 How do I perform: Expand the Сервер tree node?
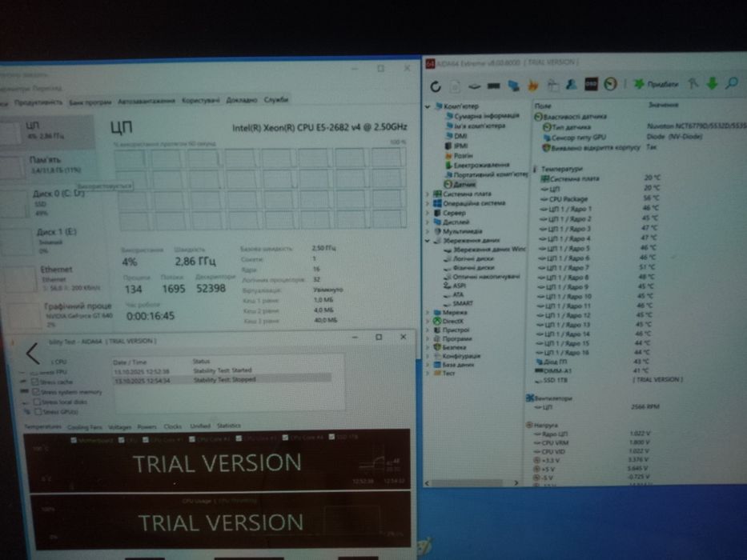tap(428, 213)
